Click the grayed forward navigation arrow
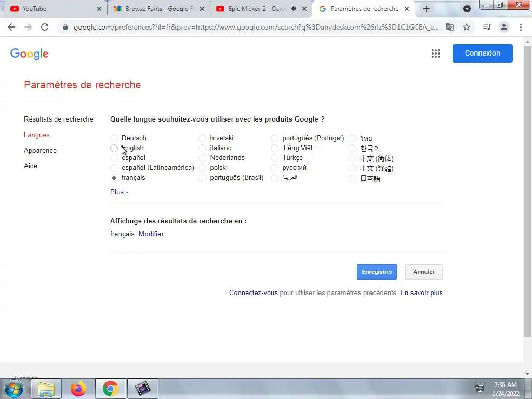This screenshot has height=399, width=532. [x=28, y=27]
